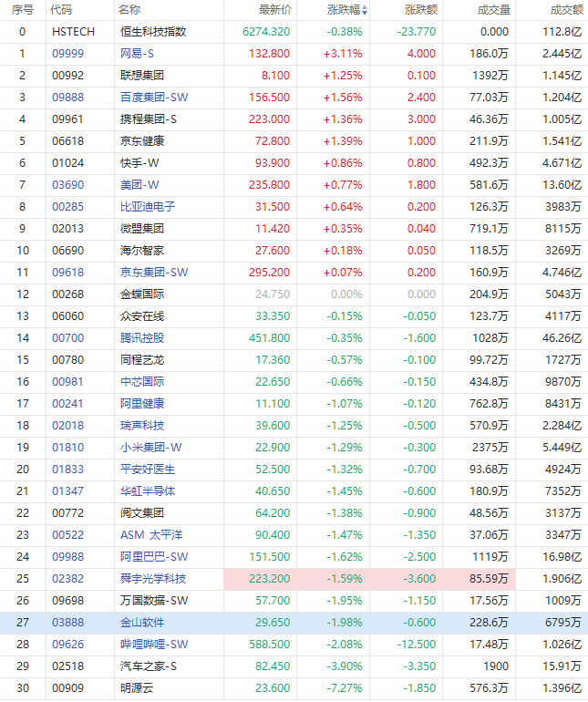Image resolution: width=588 pixels, height=702 pixels.
Task: Open 阿里巴巴-SW stock link
Action: [154, 557]
